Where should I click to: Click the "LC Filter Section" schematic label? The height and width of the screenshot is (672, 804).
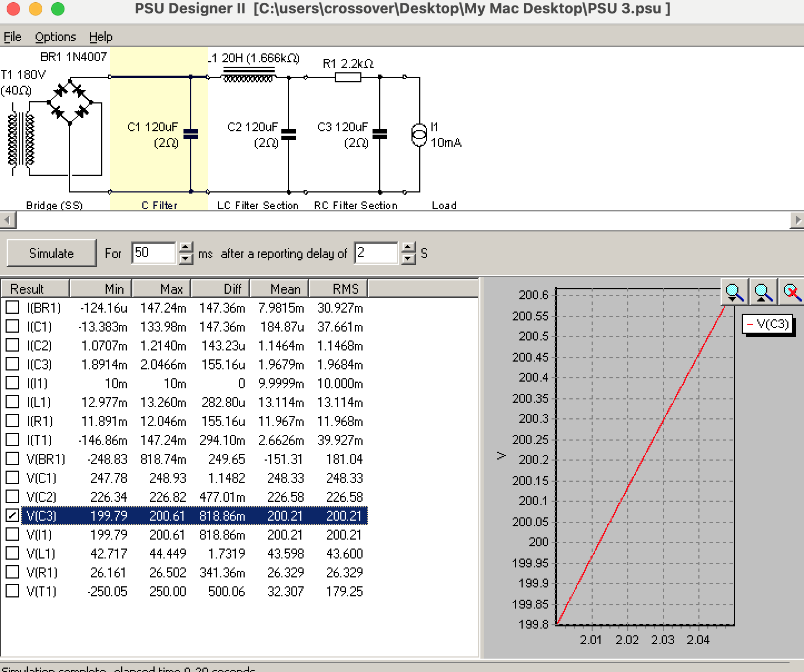[258, 205]
